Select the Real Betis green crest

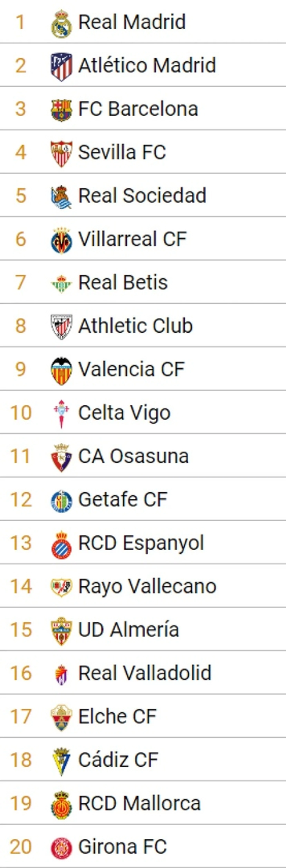(x=61, y=283)
